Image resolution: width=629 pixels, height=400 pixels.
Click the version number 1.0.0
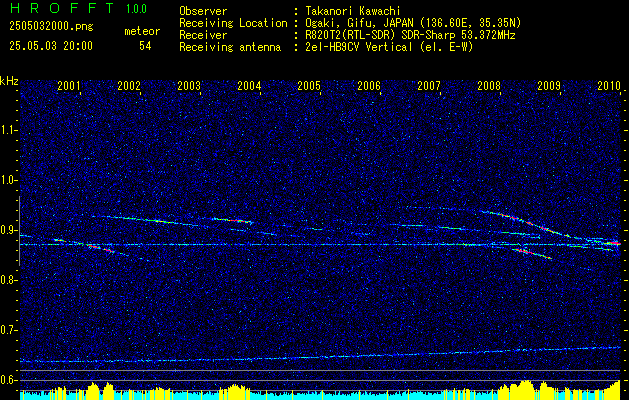tap(136, 9)
